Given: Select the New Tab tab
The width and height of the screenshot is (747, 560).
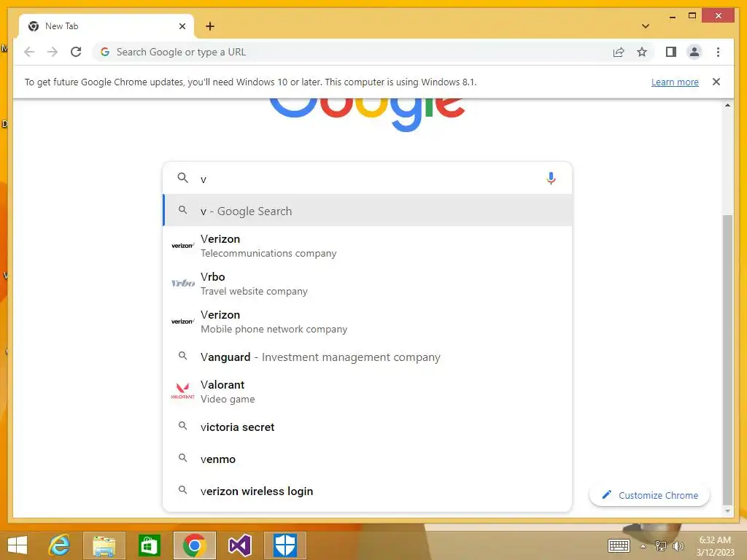Looking at the screenshot, I should [x=107, y=26].
